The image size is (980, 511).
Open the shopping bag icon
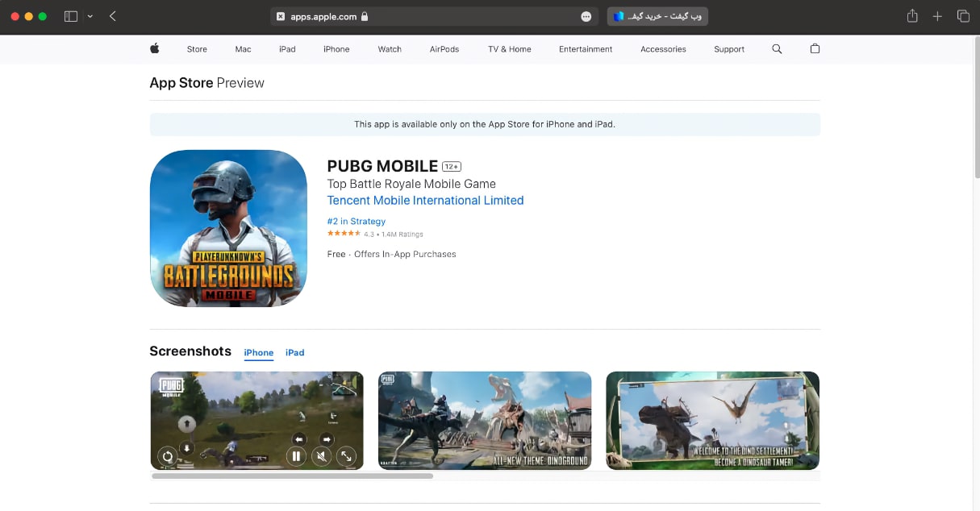815,49
